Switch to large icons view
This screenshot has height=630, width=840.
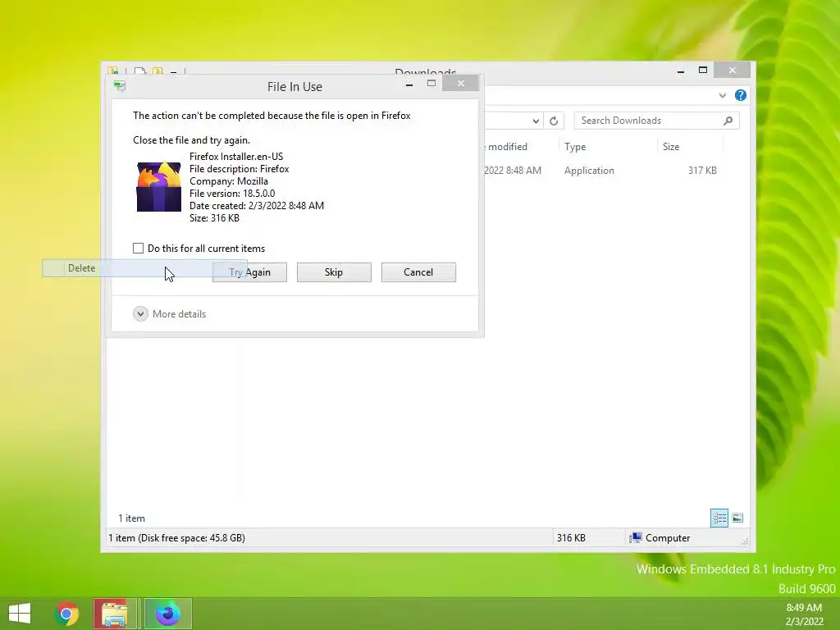point(737,518)
